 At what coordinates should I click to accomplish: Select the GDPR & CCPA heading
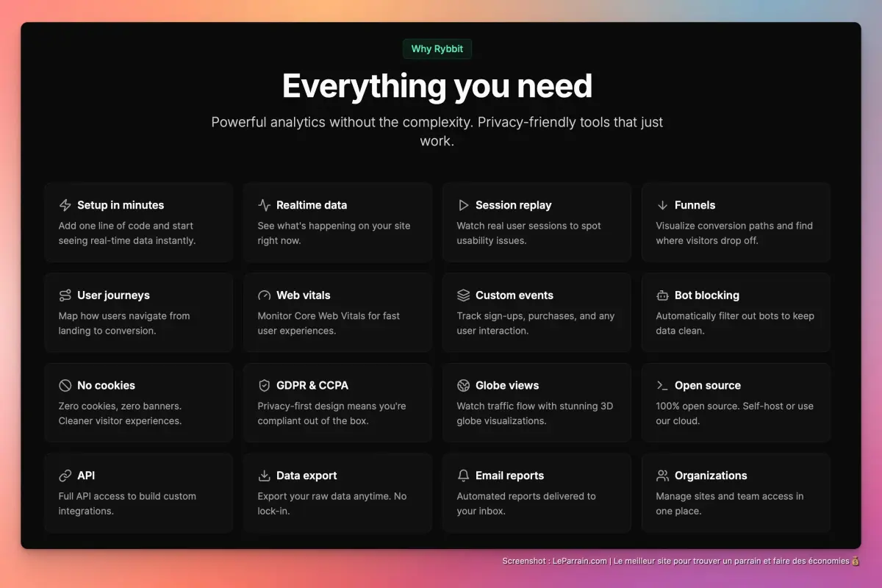click(312, 385)
